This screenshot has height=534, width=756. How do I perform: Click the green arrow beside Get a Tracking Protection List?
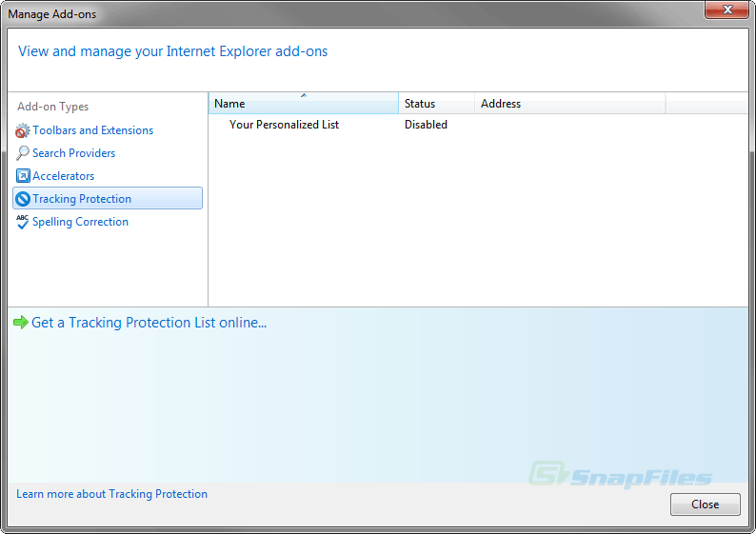click(21, 323)
